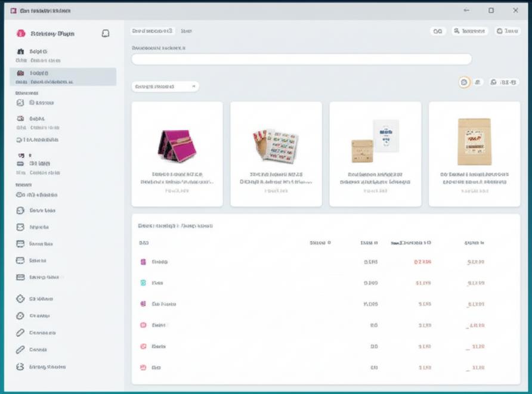This screenshot has height=394, width=532.
Task: Click the red icon in the last table row
Action: (143, 368)
